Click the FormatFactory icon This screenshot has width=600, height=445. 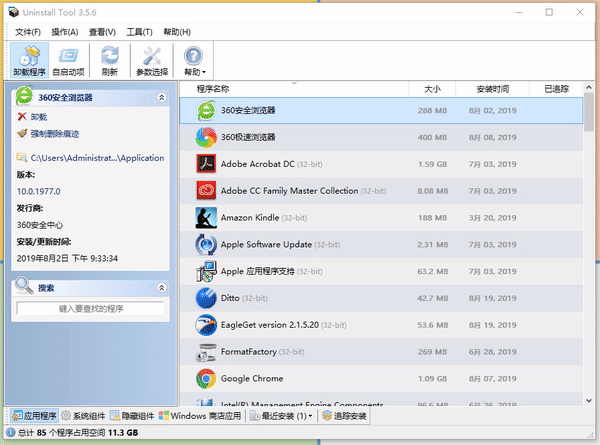point(206,352)
